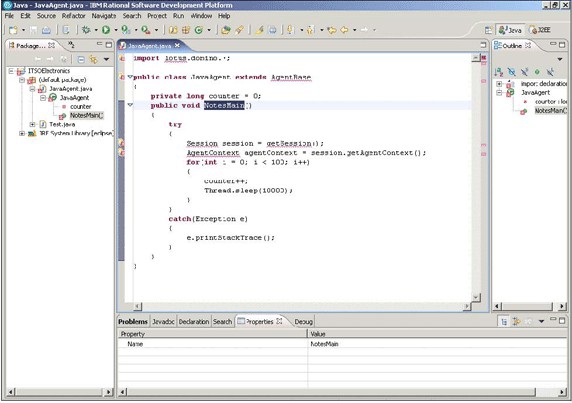Click the Debug bug toolbar icon
This screenshot has height=403, width=572.
coord(86,30)
